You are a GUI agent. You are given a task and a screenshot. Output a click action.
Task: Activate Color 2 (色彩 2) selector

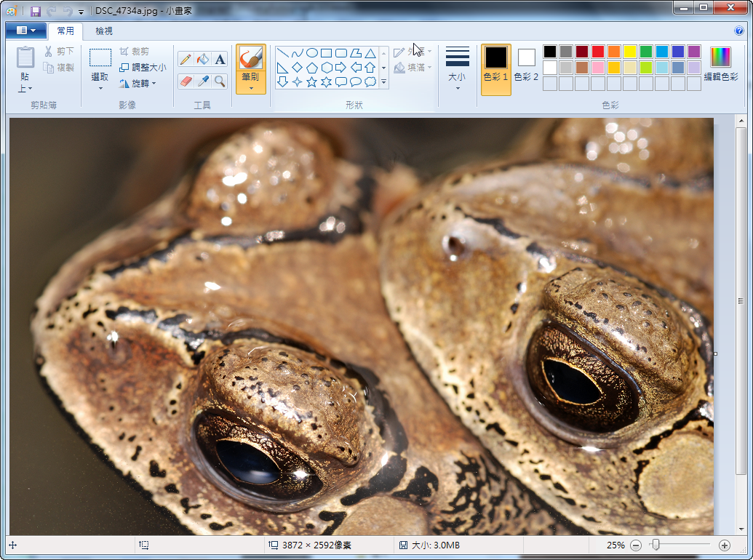coord(526,64)
